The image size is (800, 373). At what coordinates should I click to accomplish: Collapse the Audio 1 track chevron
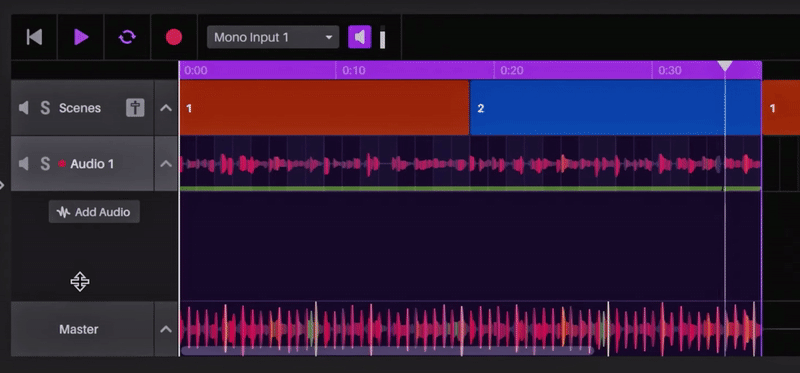tap(166, 164)
